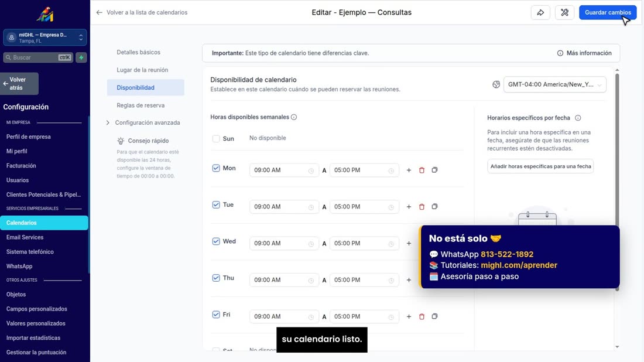Delete Friday's time range

[x=422, y=316]
